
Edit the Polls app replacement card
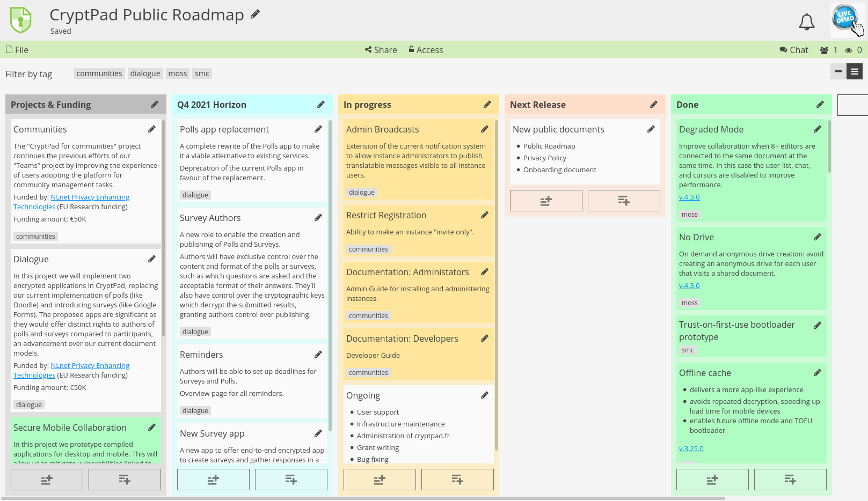coord(318,129)
